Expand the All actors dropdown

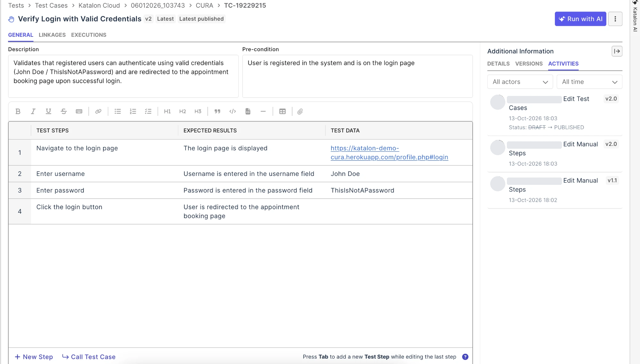click(520, 82)
